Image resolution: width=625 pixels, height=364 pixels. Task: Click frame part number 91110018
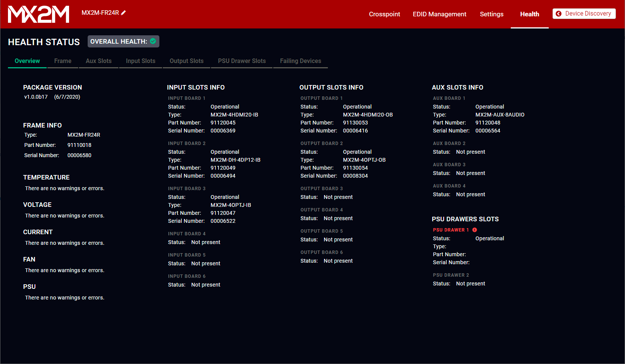[79, 145]
